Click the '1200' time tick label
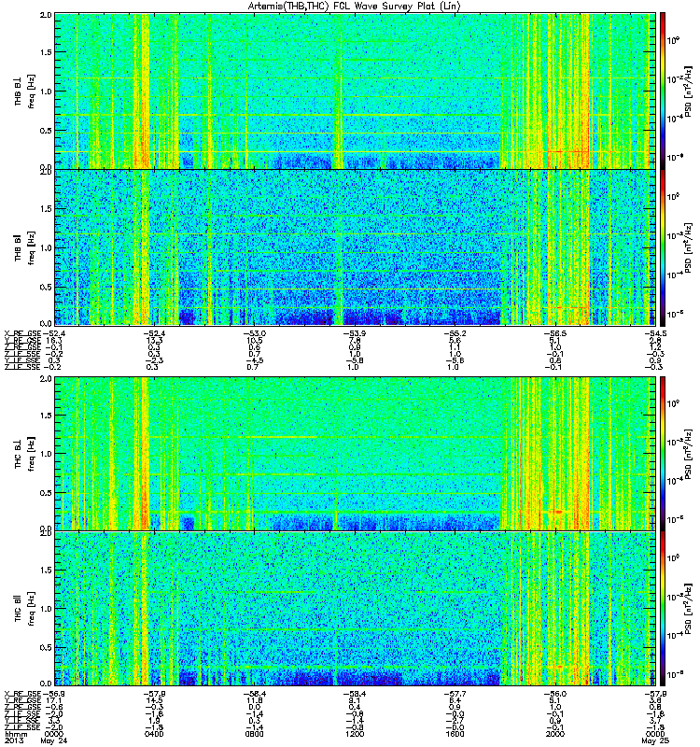 355,734
